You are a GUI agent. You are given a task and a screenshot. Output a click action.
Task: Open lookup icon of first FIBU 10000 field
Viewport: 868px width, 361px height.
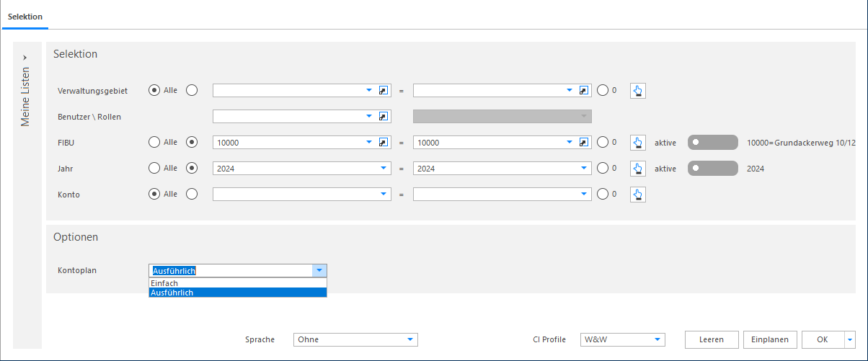(384, 143)
